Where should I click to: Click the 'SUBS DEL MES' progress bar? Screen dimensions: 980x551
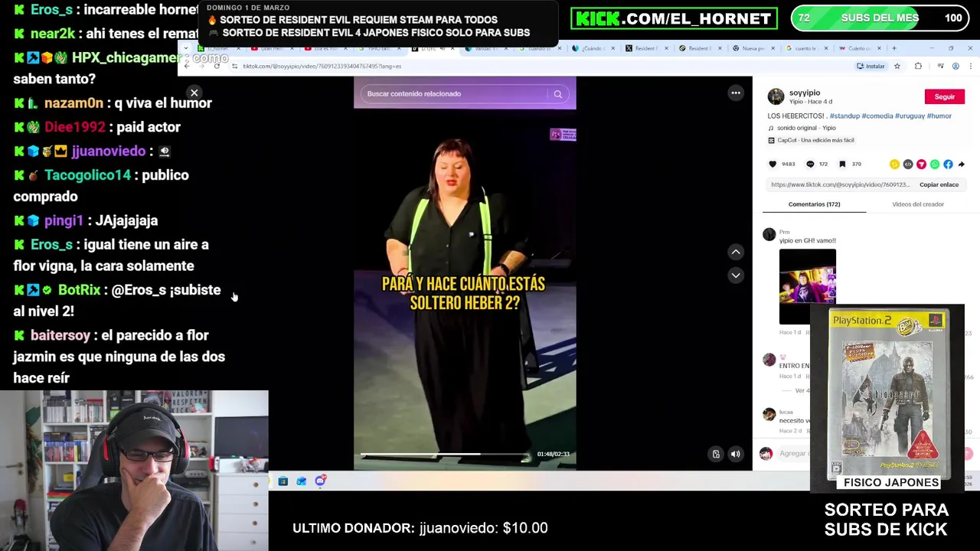click(880, 18)
